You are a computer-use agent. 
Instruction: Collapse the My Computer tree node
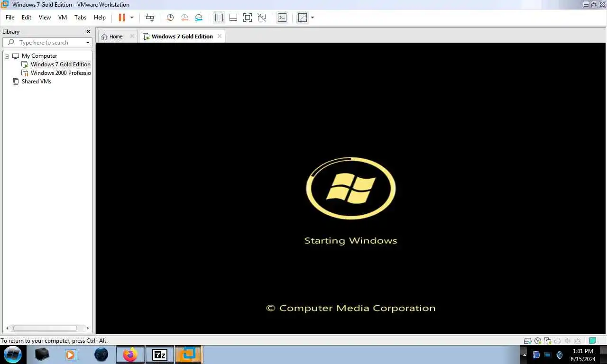pyautogui.click(x=7, y=56)
